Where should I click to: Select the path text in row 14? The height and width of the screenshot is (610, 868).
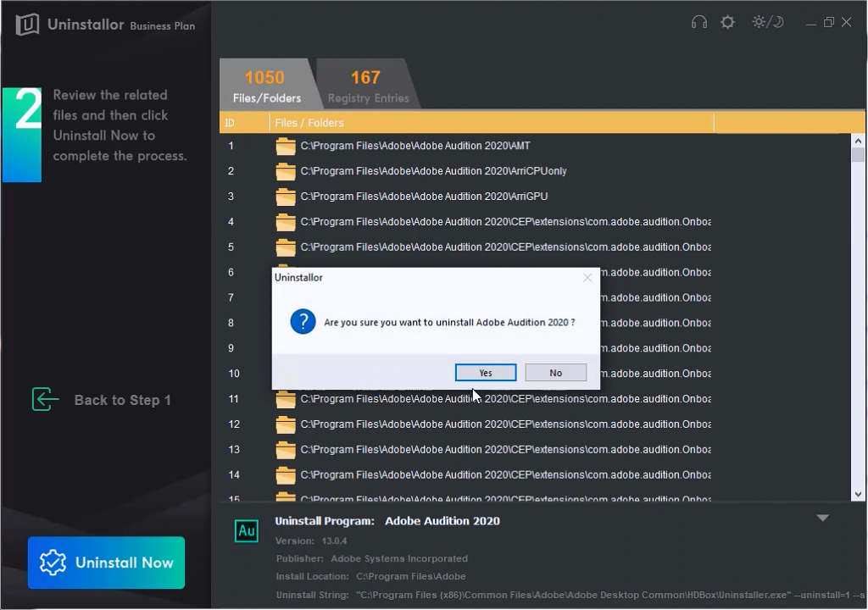[506, 475]
